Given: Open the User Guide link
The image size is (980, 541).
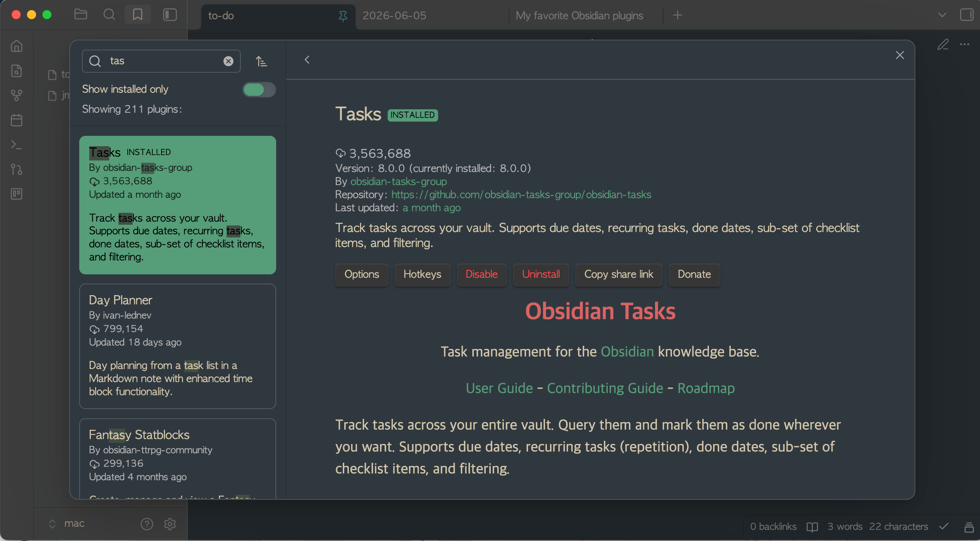Looking at the screenshot, I should (499, 388).
